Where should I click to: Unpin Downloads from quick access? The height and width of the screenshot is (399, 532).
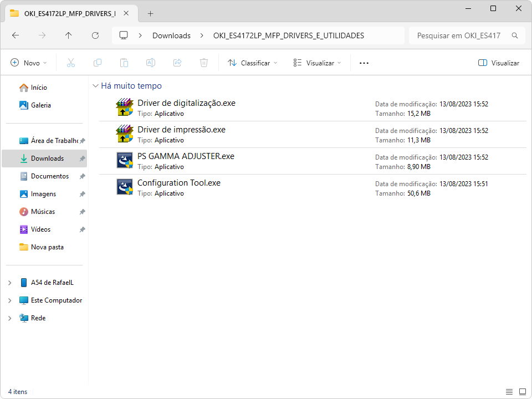82,158
